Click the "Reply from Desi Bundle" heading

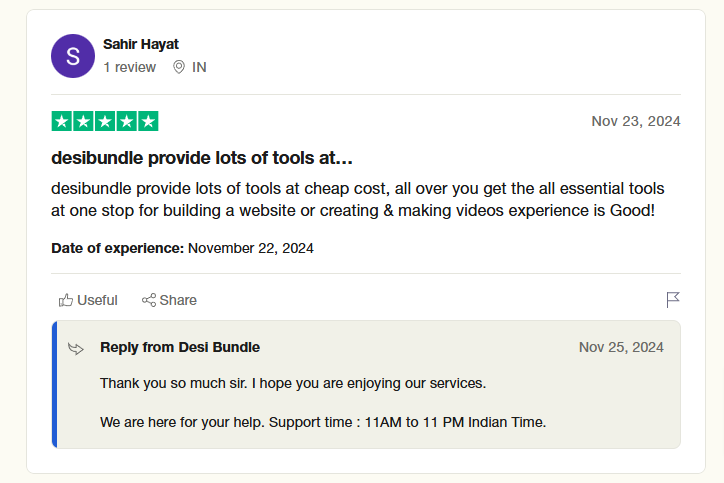180,347
